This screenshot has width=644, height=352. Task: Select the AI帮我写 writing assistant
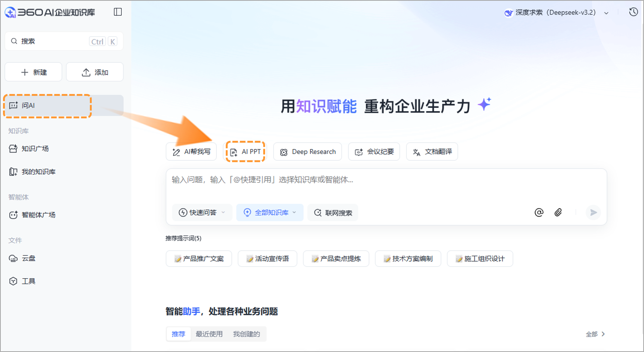[x=191, y=151]
